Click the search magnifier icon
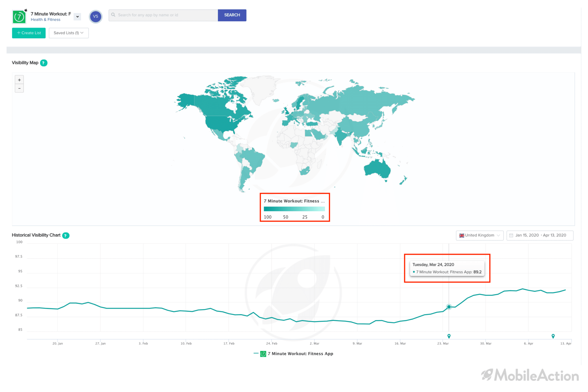Image resolution: width=588 pixels, height=392 pixels. coord(113,15)
